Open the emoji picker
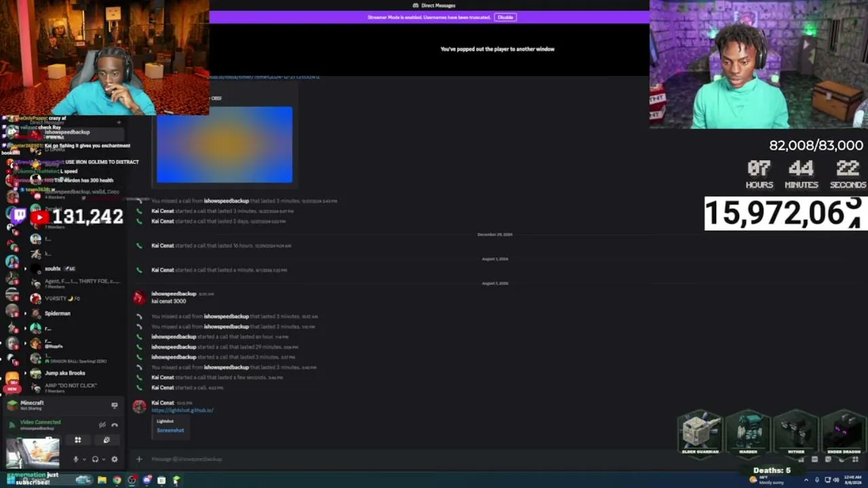Screen dimensions: 868x488 click(x=842, y=459)
